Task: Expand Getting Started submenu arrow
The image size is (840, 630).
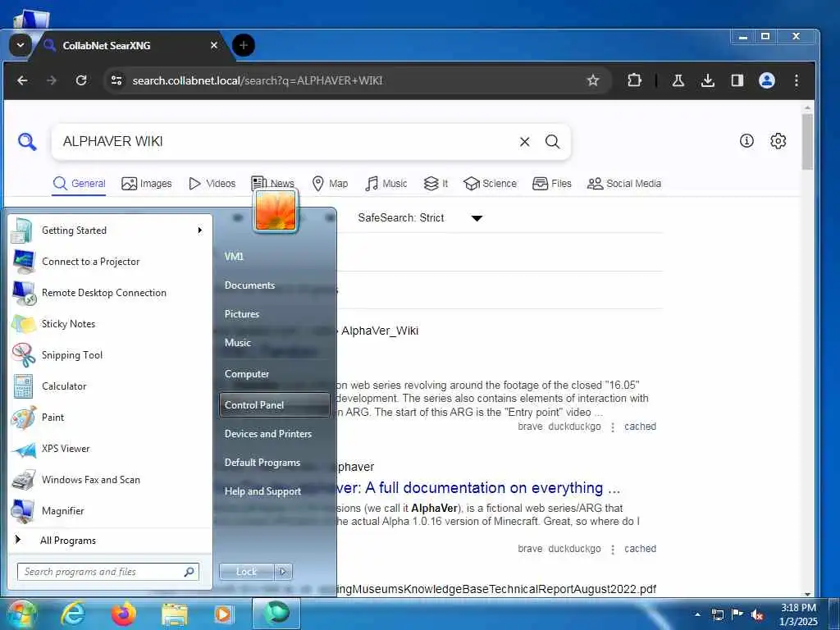Action: [x=199, y=231]
